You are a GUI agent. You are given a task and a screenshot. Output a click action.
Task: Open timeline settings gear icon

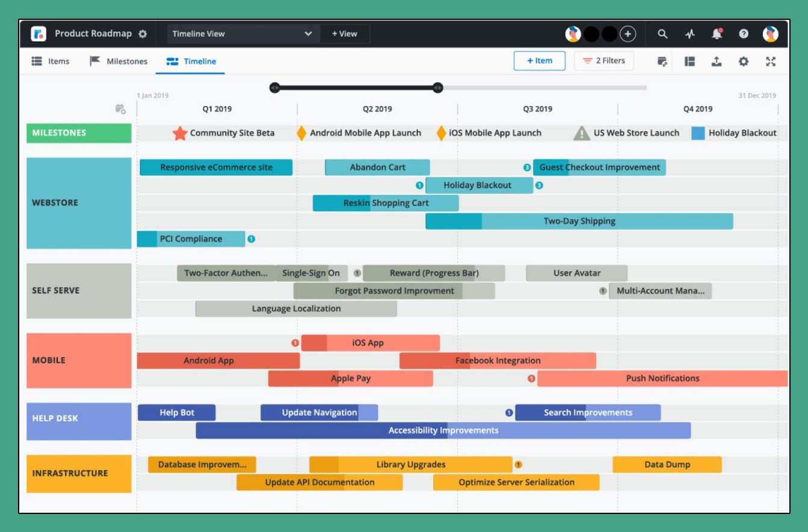coord(744,61)
